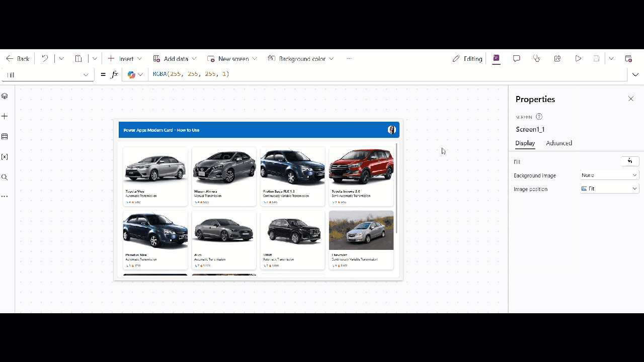Open the Comments speech bubble icon
Viewport: 644px width, 362px height.
point(516,59)
